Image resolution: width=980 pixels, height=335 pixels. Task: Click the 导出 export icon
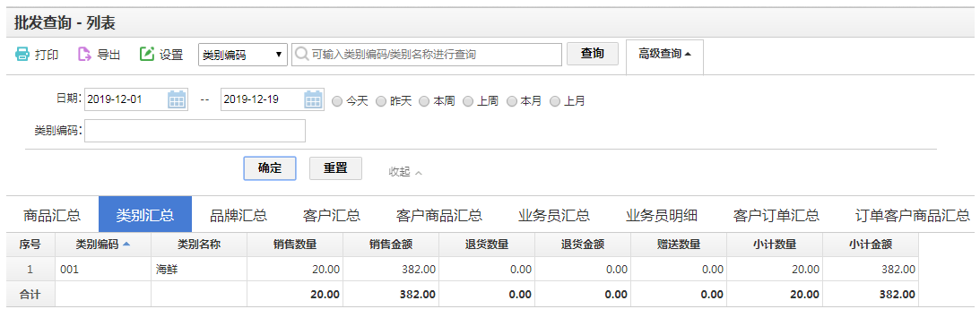coord(83,55)
